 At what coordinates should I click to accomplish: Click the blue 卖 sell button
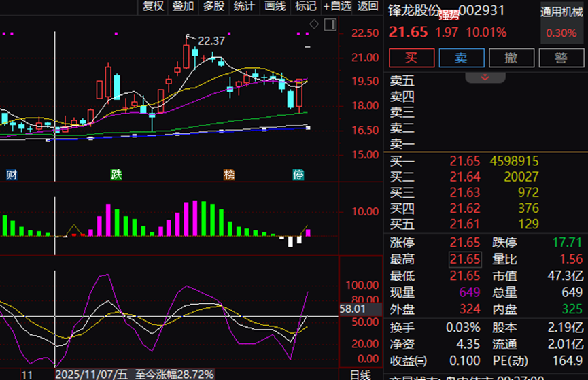click(462, 58)
